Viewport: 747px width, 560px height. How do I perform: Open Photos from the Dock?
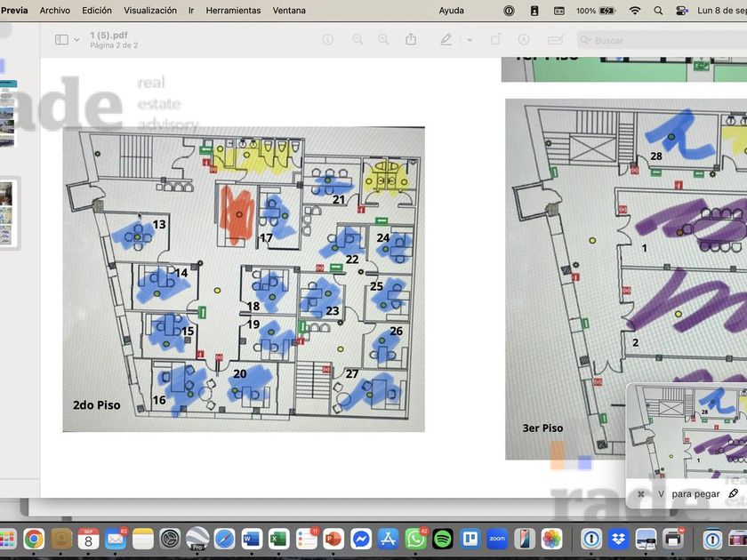[x=552, y=540]
